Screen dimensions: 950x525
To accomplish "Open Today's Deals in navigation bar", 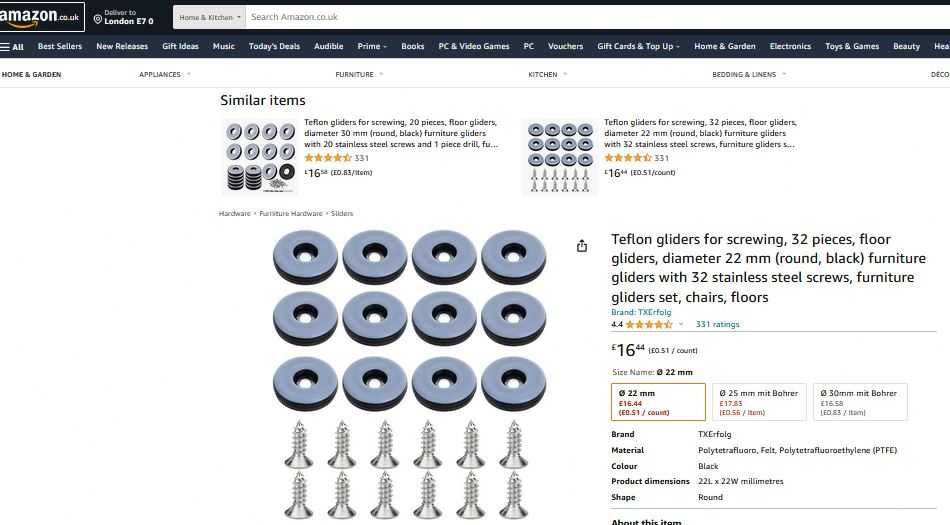I will coord(274,47).
